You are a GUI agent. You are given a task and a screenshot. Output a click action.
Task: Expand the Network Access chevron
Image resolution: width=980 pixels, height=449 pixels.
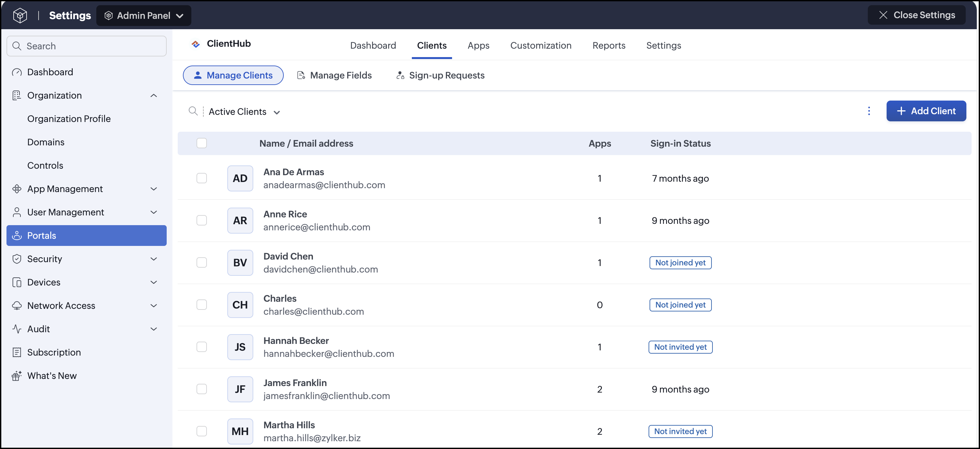(x=154, y=306)
